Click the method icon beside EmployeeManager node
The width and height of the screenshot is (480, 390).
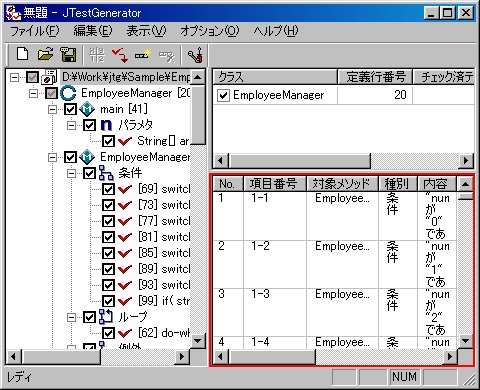[87, 157]
